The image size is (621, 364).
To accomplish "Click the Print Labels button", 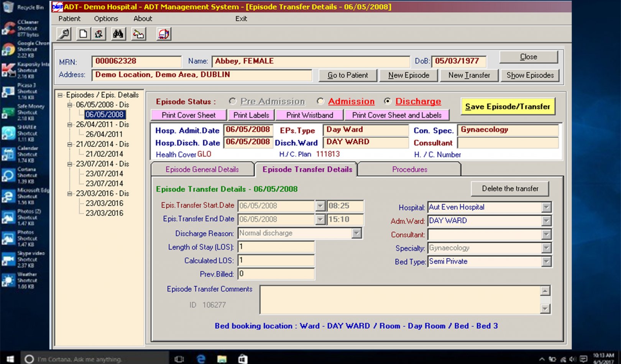I will click(251, 115).
